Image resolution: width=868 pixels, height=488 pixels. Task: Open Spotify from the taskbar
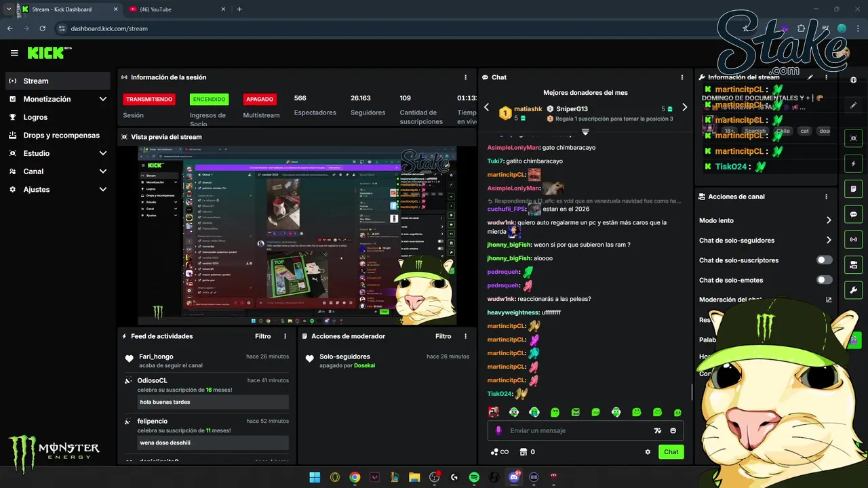pyautogui.click(x=474, y=477)
